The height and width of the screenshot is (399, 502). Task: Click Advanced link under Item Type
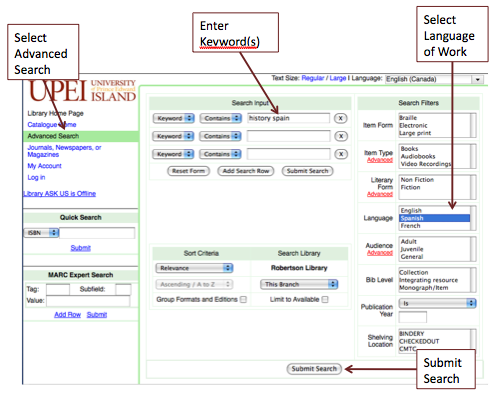point(380,160)
